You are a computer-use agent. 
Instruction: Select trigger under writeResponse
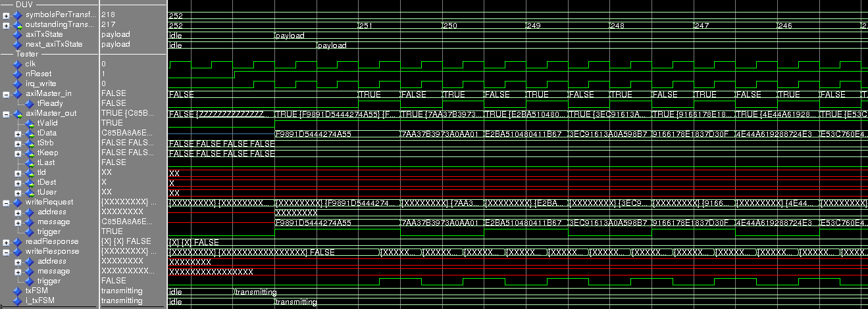[49, 281]
